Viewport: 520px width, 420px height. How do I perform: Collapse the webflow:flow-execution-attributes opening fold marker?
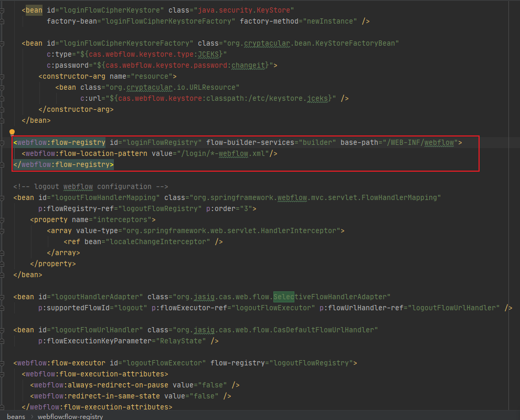click(2, 374)
